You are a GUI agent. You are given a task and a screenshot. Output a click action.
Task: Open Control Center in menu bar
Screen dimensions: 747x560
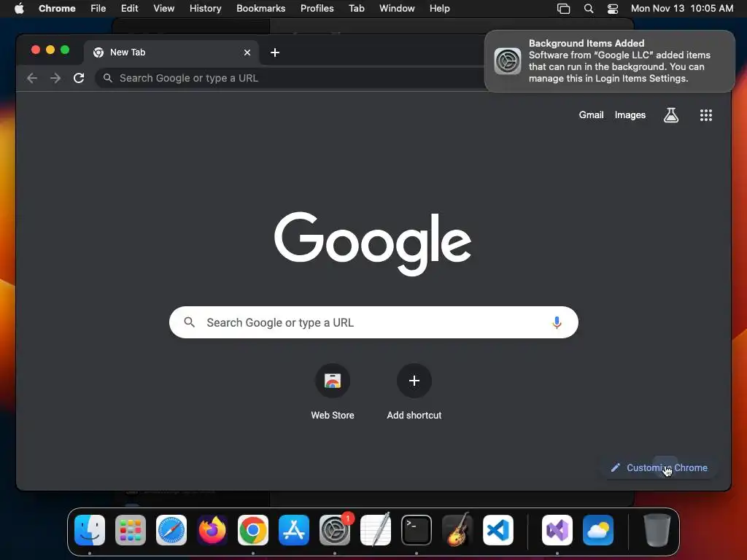click(x=613, y=9)
